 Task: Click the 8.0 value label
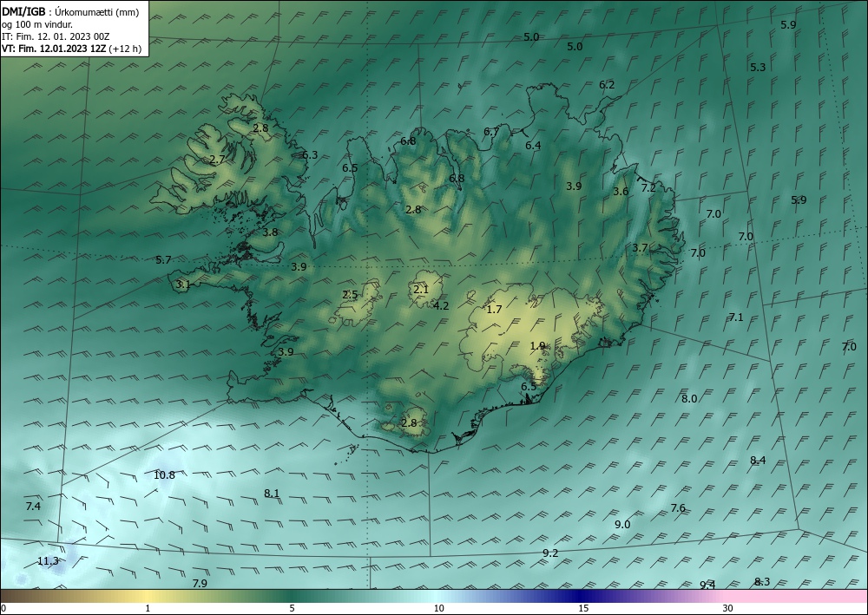tap(689, 399)
